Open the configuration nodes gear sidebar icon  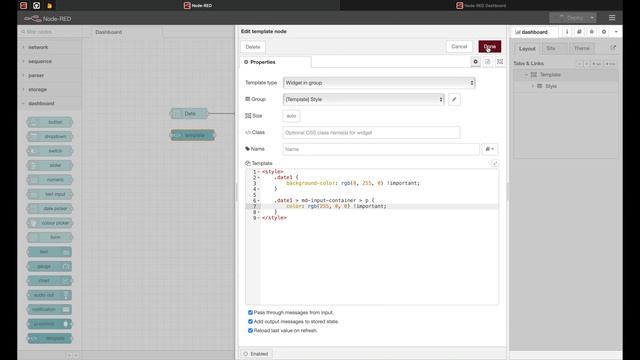pyautogui.click(x=604, y=32)
